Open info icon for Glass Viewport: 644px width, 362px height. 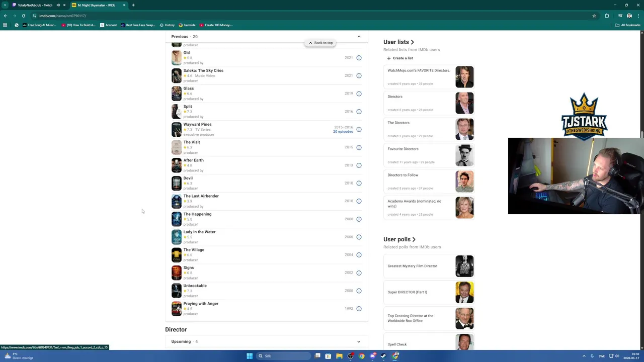click(359, 94)
